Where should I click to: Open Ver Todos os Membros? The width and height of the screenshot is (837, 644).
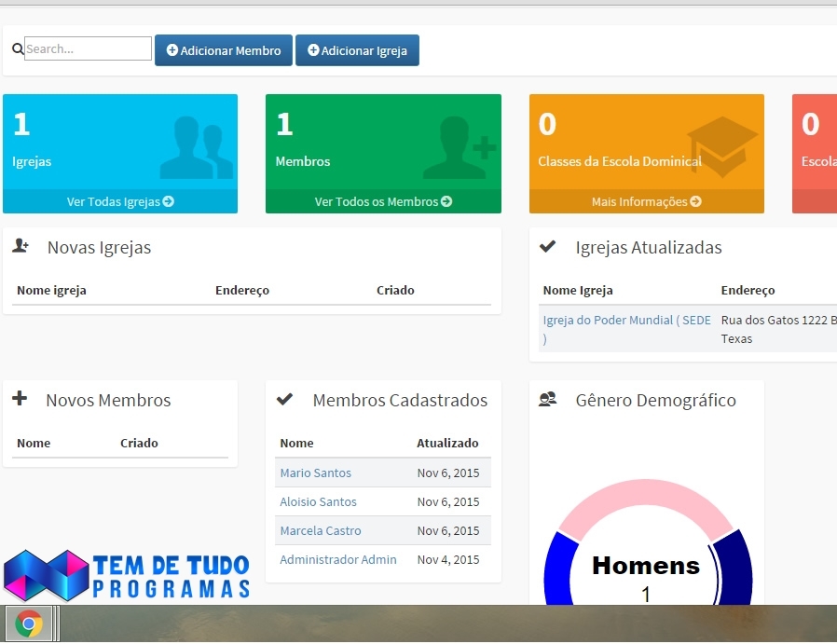click(382, 200)
